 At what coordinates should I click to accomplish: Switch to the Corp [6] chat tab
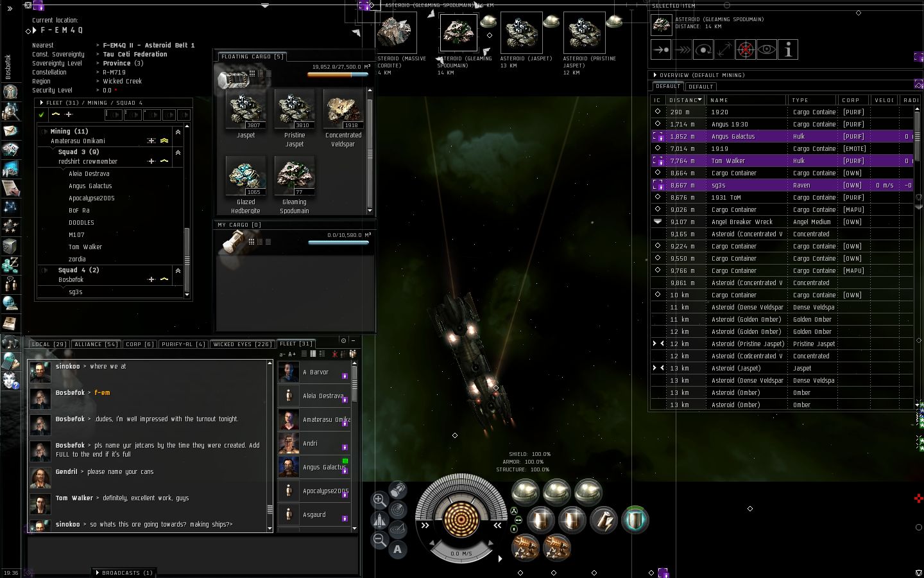click(x=140, y=344)
